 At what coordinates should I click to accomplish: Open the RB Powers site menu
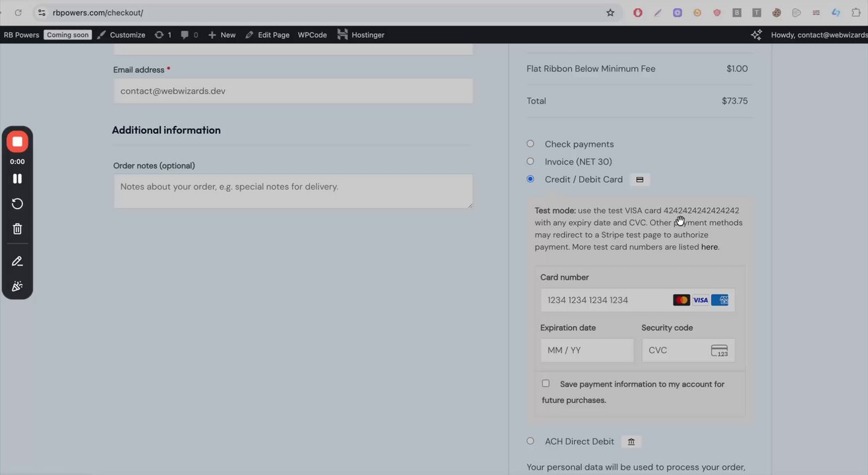click(21, 35)
